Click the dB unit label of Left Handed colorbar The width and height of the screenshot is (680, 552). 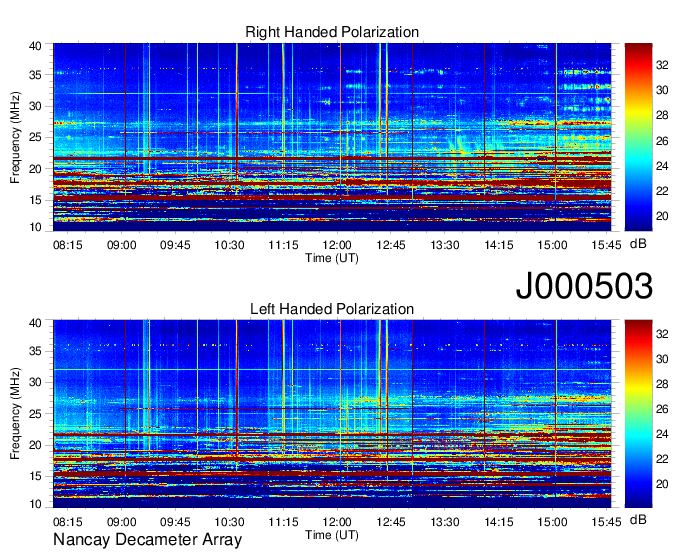point(638,519)
